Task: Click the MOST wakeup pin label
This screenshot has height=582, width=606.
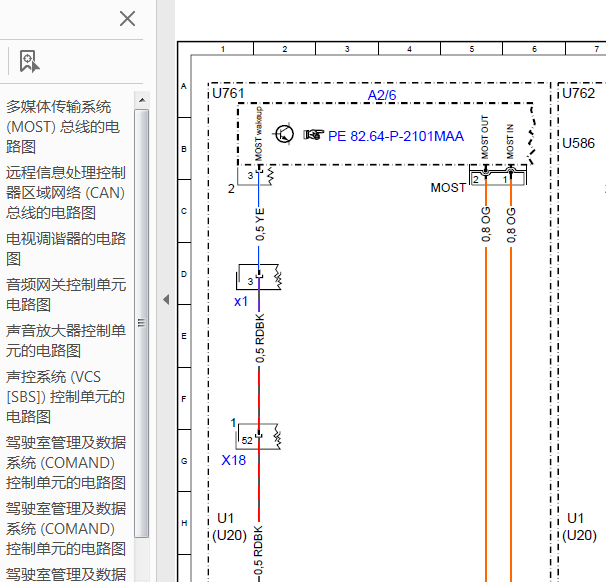Action: coord(259,134)
